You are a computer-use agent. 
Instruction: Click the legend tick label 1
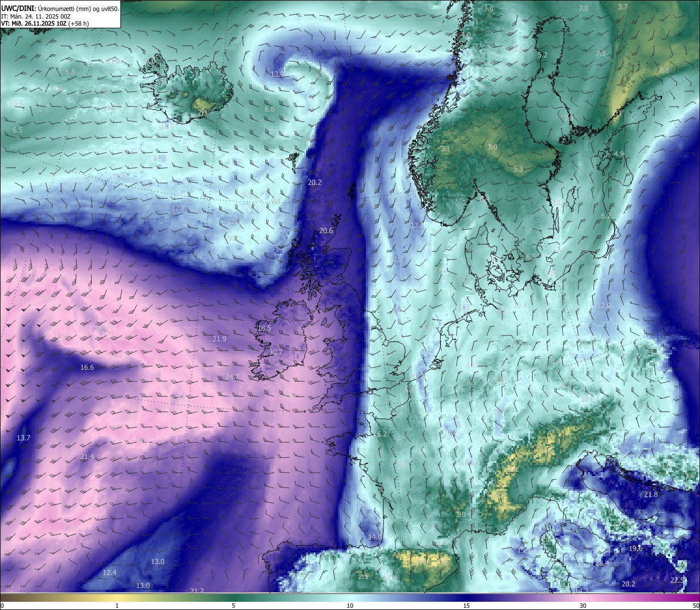point(117,606)
